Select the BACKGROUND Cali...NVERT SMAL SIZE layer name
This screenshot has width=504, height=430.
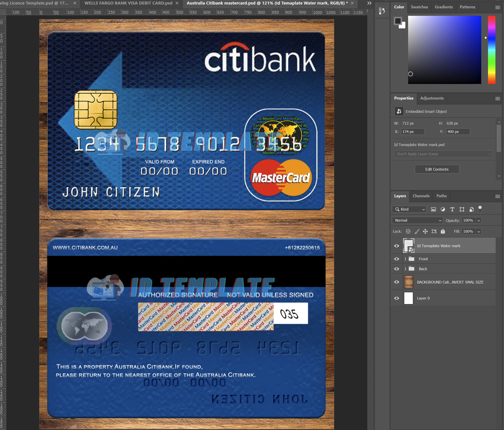pyautogui.click(x=450, y=282)
